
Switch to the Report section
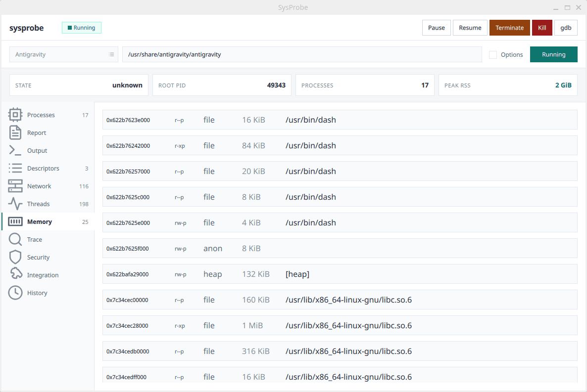[37, 133]
